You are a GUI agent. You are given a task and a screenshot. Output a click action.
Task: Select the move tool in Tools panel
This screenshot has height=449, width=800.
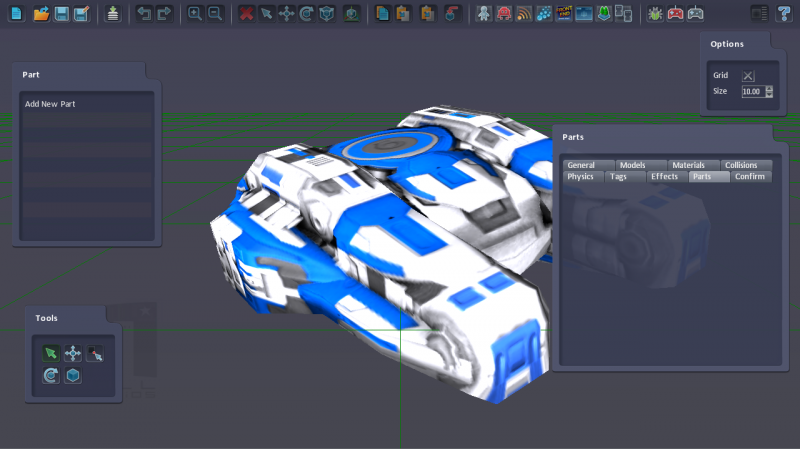73,353
